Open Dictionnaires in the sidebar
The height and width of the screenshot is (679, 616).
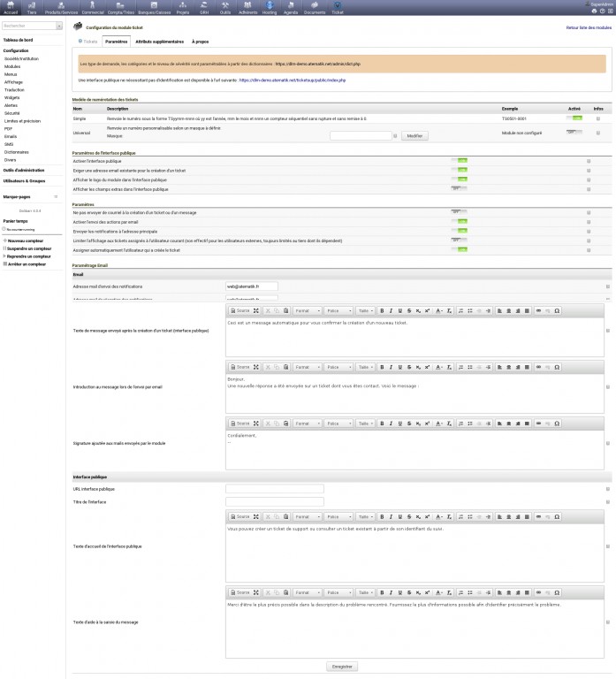coord(17,152)
